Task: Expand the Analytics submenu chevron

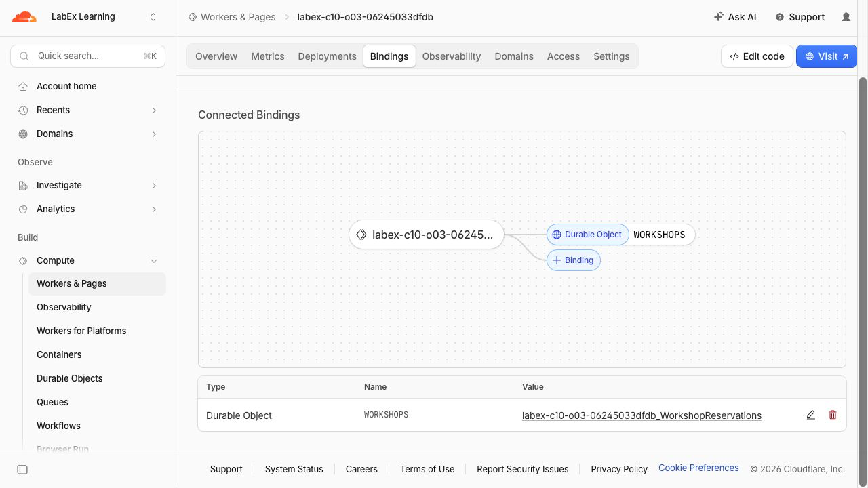Action: (x=154, y=209)
